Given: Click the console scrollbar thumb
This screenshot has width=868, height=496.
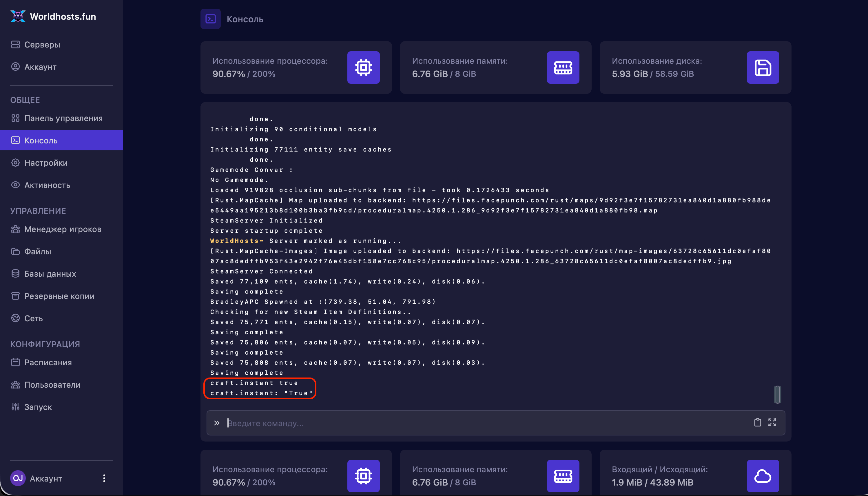Looking at the screenshot, I should coord(777,395).
